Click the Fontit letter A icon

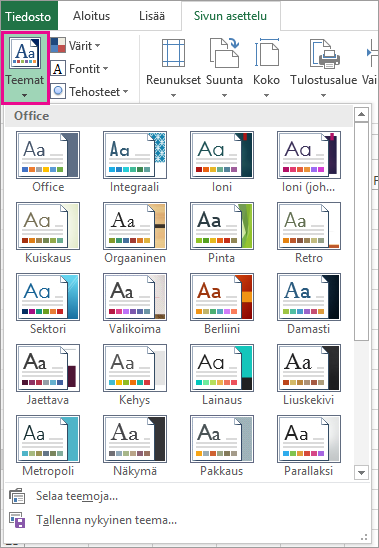(x=58, y=68)
